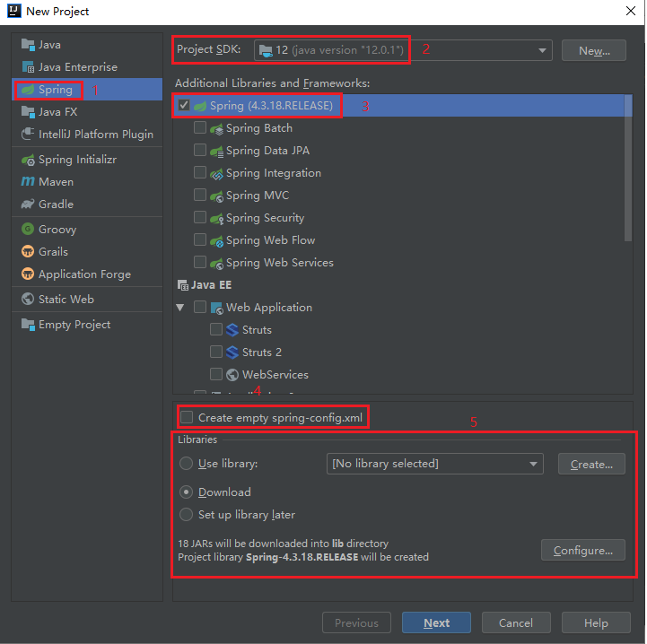The image size is (647, 644).
Task: Click the green Groovy icon
Action: [x=28, y=229]
